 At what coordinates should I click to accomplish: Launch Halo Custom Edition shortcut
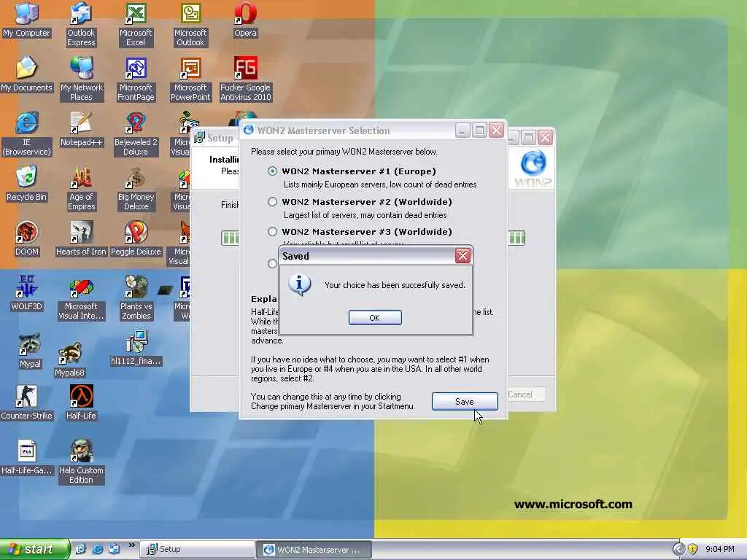pyautogui.click(x=81, y=462)
